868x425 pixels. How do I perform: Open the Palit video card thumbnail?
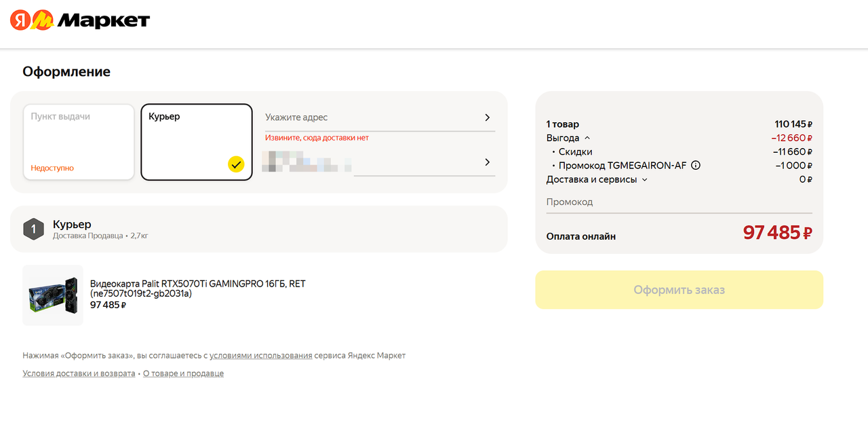click(x=53, y=295)
